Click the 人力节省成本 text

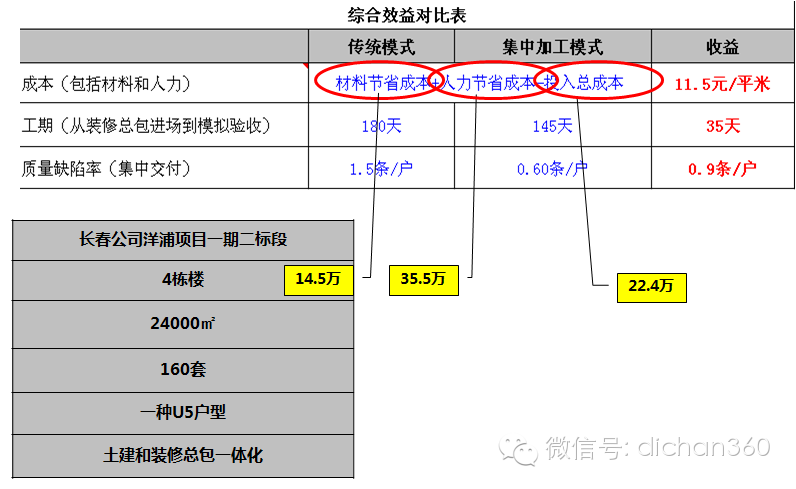tap(488, 83)
